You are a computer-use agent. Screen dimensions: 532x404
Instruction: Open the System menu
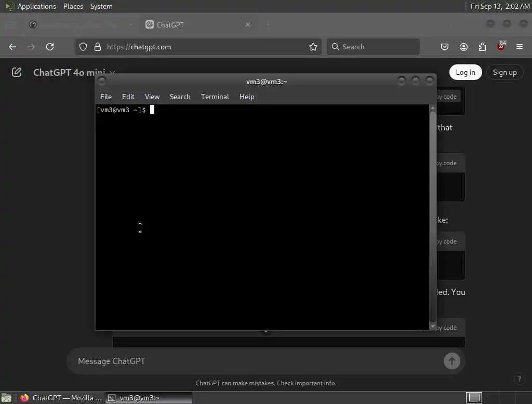(101, 6)
